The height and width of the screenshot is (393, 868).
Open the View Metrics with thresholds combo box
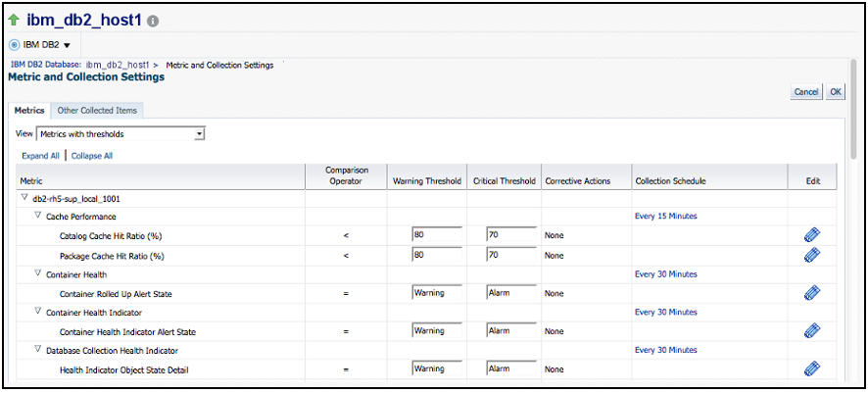121,134
